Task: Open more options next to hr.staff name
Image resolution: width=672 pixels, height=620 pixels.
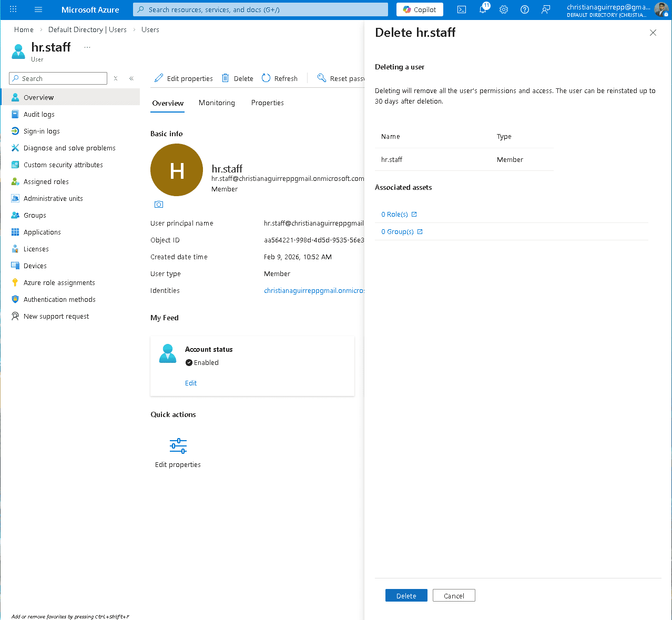Action: coord(87,47)
